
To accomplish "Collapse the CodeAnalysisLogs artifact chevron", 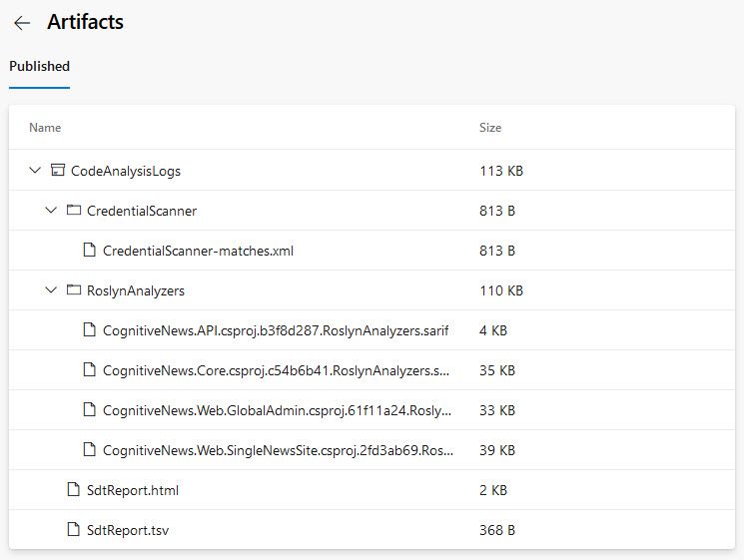I will coord(36,171).
